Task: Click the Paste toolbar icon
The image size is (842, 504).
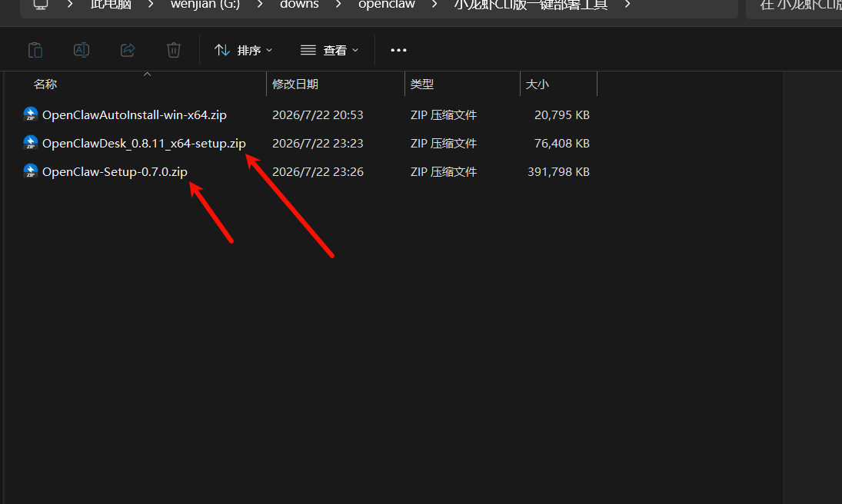Action: click(35, 50)
